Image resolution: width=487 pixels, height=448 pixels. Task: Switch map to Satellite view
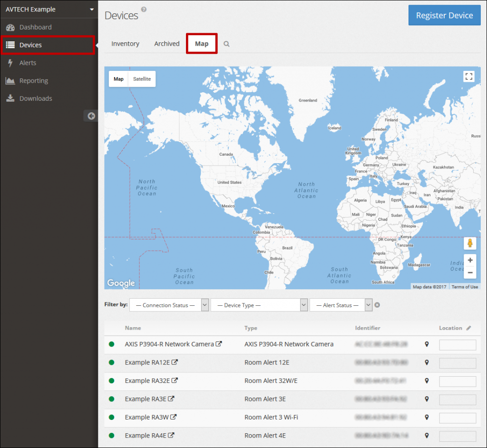coord(142,79)
